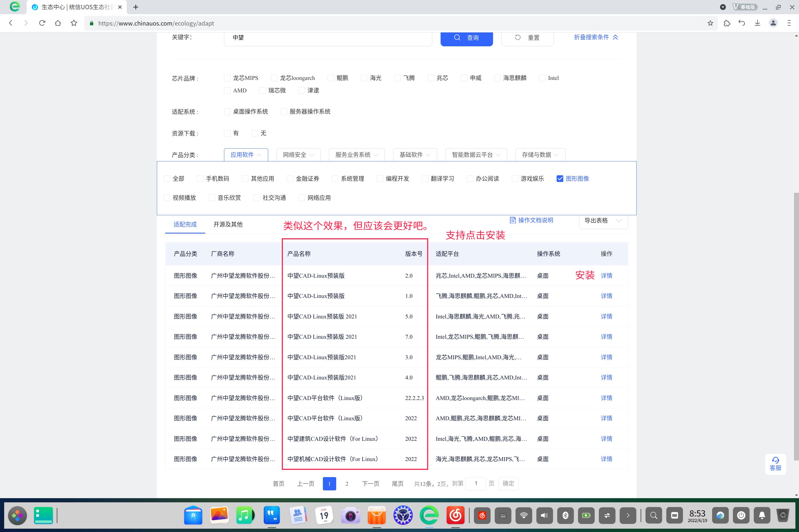Click the 操作文档说明 document icon link

pos(531,220)
